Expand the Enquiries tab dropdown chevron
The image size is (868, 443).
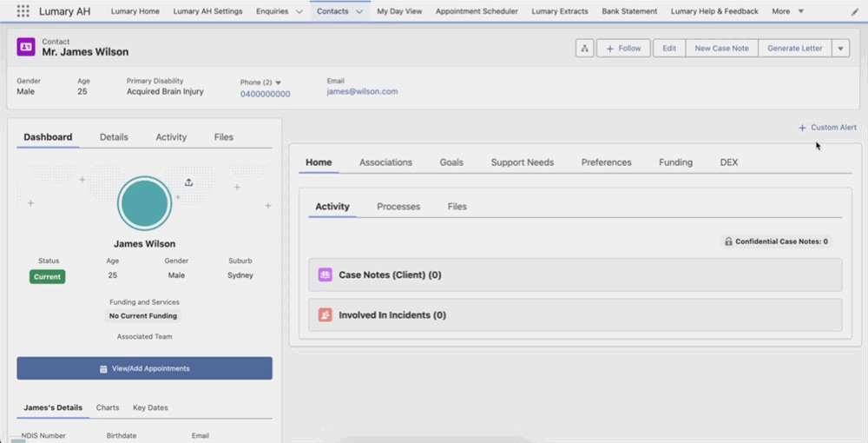tap(299, 12)
